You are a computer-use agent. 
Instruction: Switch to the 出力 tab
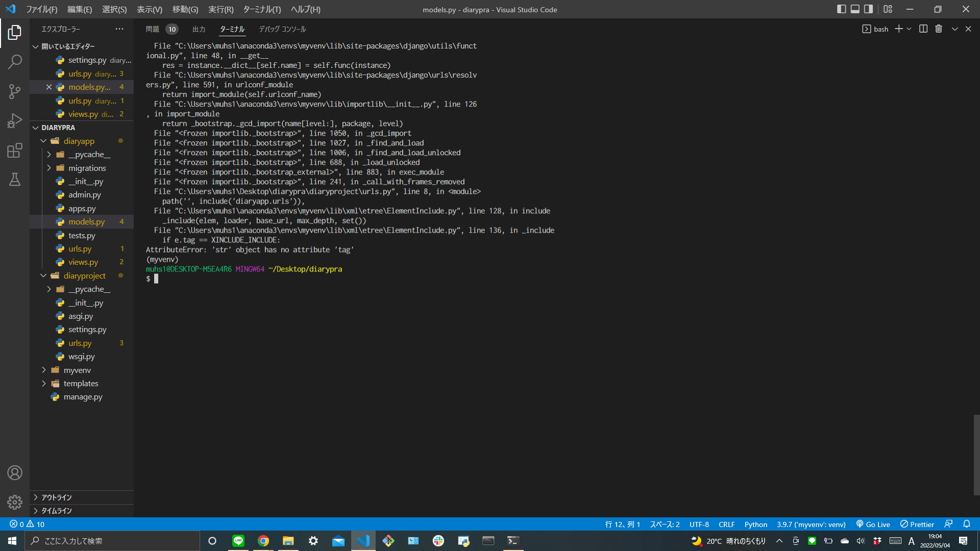coord(199,29)
